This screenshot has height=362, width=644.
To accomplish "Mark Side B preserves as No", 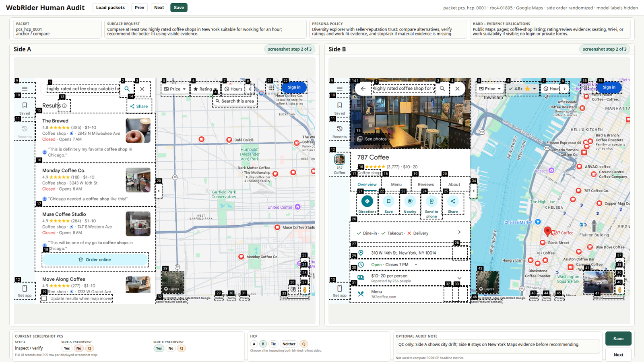I will pyautogui.click(x=171, y=348).
